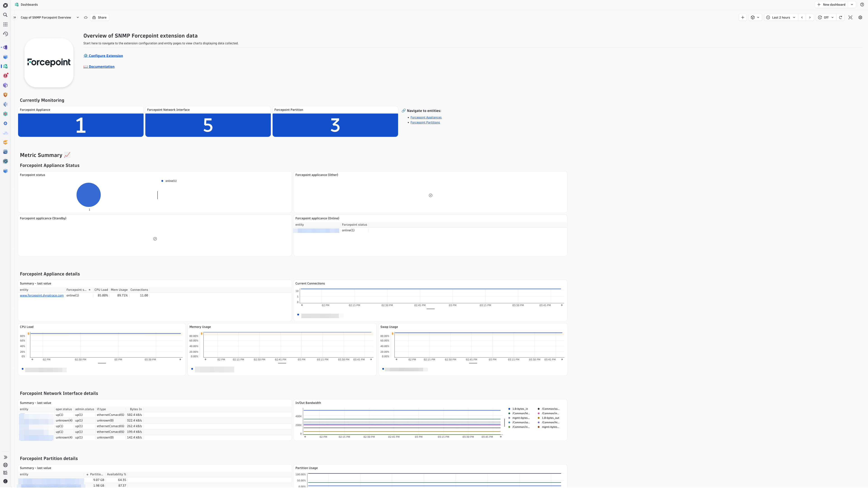Open the orange layered stack app icon
The height and width of the screenshot is (488, 868).
click(5, 142)
